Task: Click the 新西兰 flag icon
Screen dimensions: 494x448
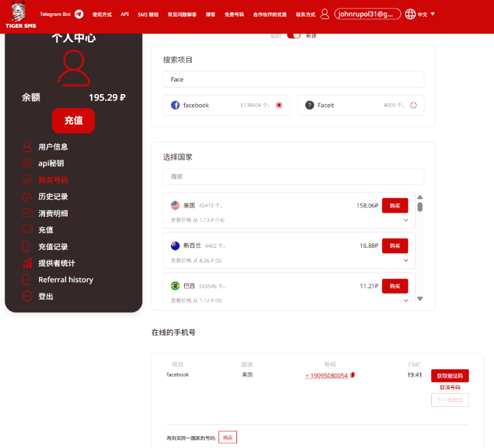Action: point(175,246)
